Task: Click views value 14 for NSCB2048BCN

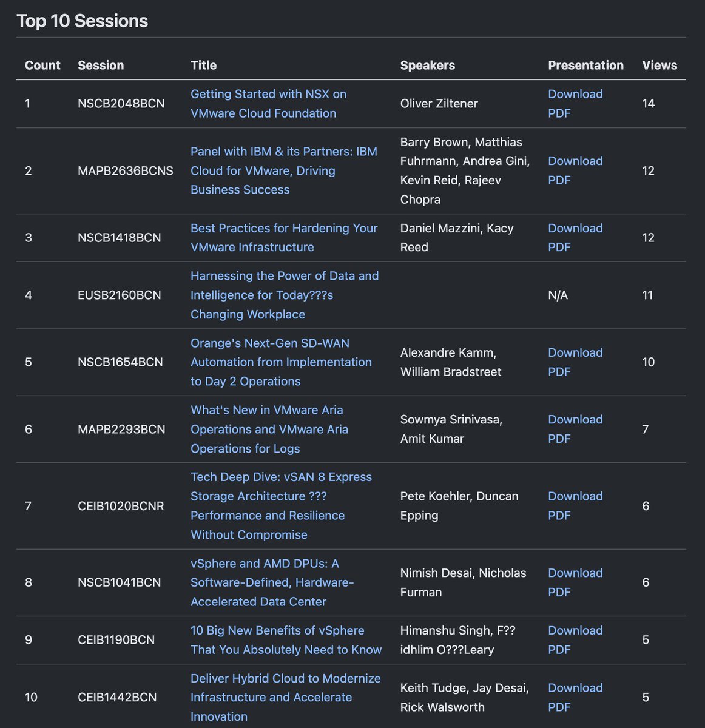Action: (649, 104)
